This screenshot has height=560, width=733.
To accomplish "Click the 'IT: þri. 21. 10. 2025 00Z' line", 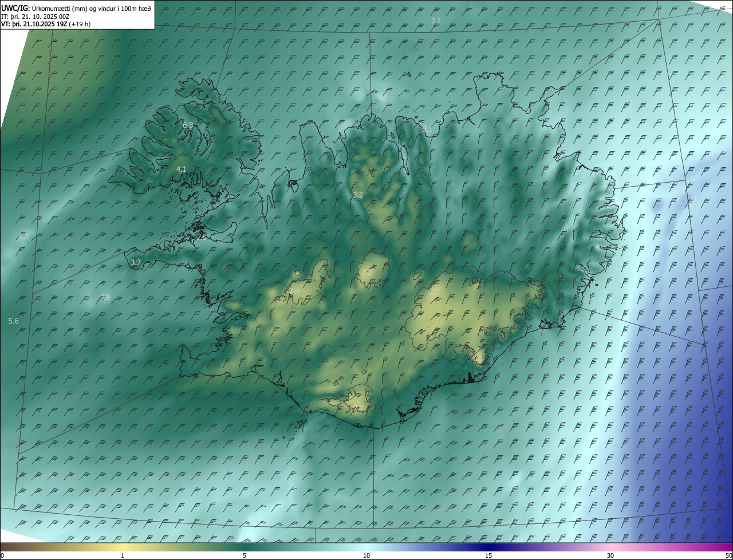I will 36,17.
